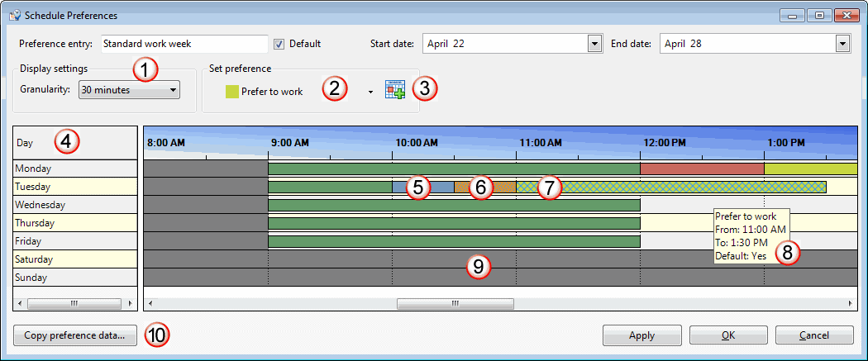Select the Tuesday row header
The image size is (868, 361).
pyautogui.click(x=74, y=187)
